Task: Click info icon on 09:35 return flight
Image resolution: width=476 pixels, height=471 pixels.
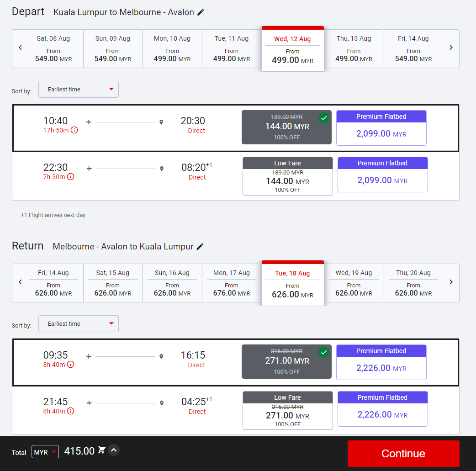Action: [x=71, y=365]
